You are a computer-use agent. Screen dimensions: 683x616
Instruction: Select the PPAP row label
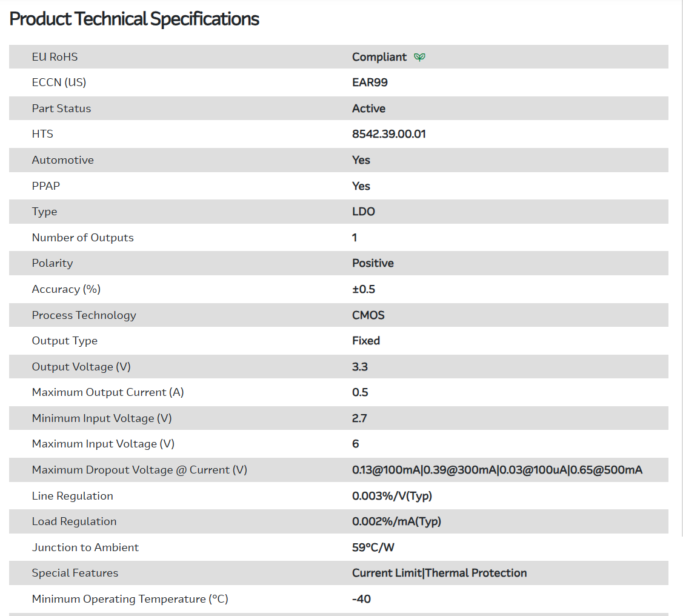[46, 186]
